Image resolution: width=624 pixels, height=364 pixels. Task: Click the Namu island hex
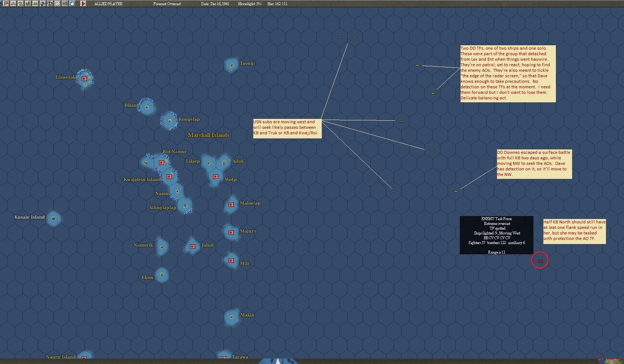177,191
